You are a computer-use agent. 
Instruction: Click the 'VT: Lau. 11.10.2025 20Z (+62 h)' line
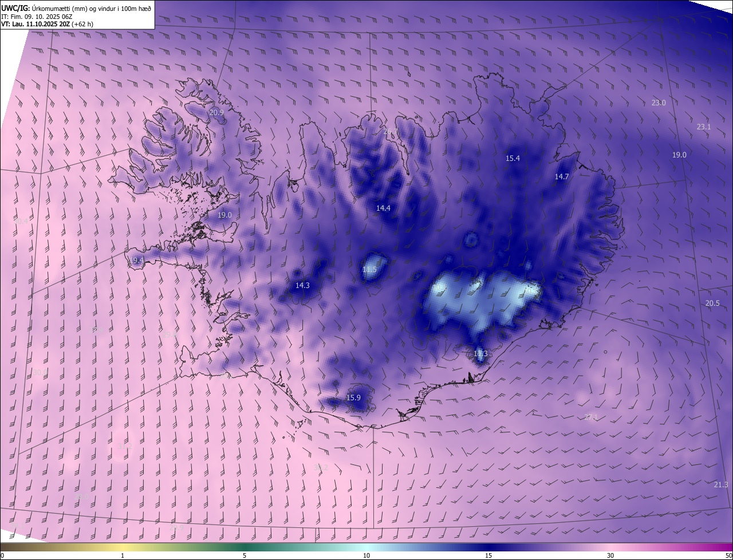pyautogui.click(x=47, y=25)
